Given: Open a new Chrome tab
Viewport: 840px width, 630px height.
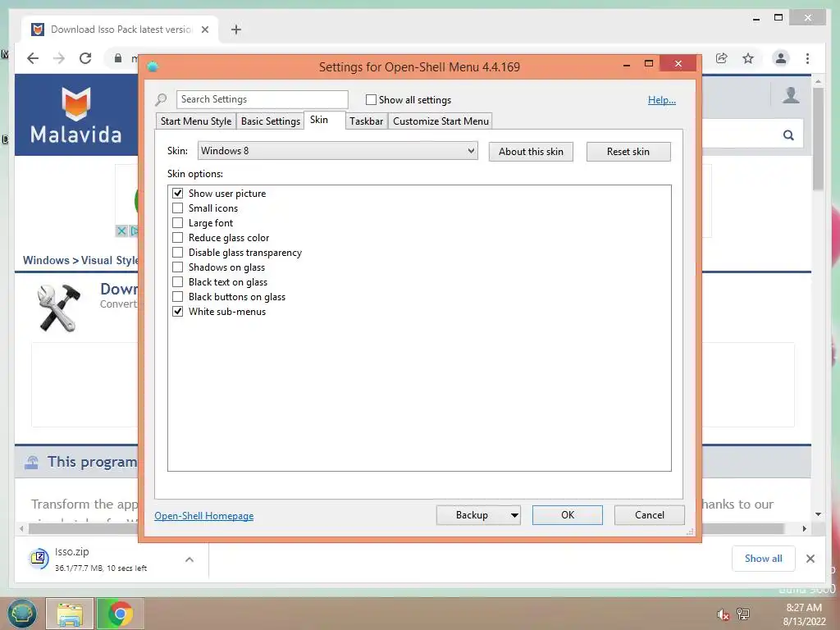Looking at the screenshot, I should [x=236, y=30].
